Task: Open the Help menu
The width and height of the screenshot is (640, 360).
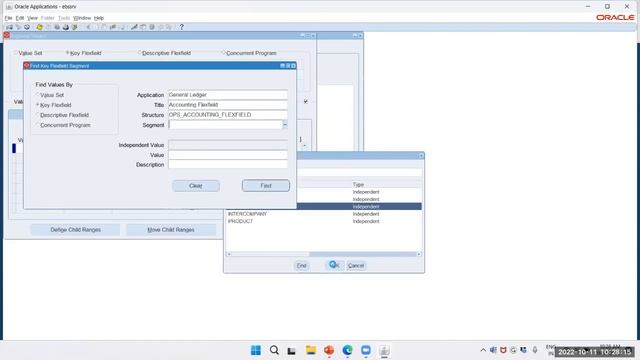Action: click(x=99, y=18)
